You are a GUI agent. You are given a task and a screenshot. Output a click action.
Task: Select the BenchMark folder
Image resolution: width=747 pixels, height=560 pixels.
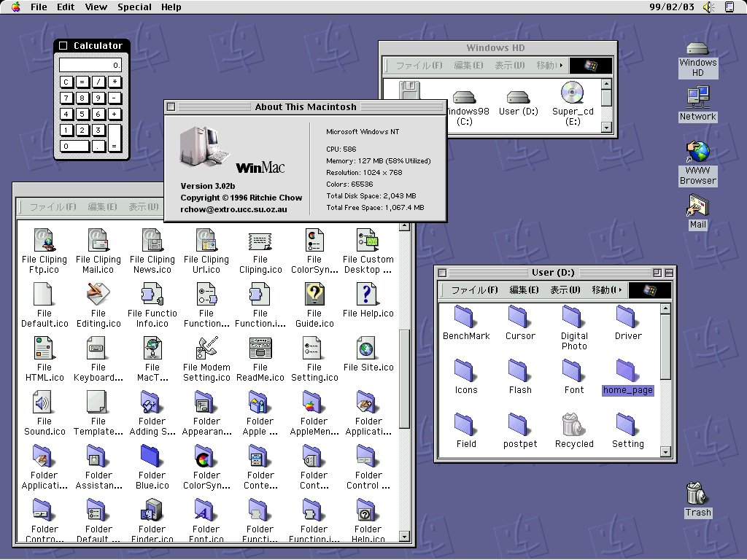pos(465,317)
